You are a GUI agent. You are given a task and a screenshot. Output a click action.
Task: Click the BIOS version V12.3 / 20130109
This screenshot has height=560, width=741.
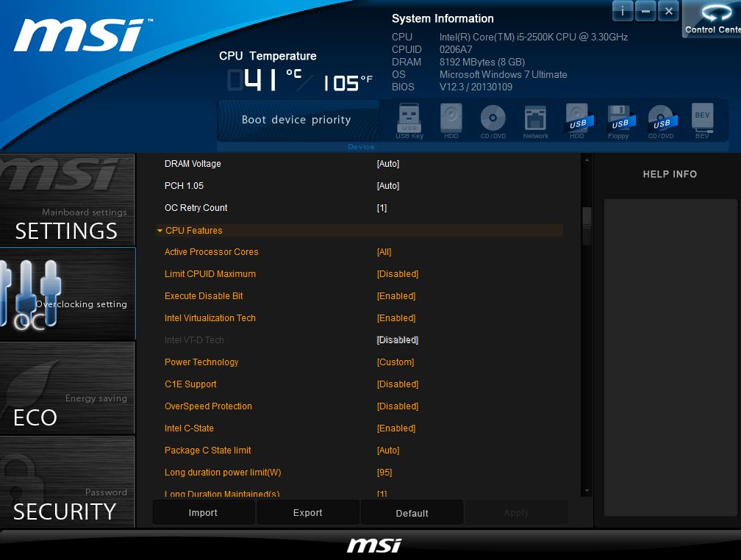[x=476, y=87]
